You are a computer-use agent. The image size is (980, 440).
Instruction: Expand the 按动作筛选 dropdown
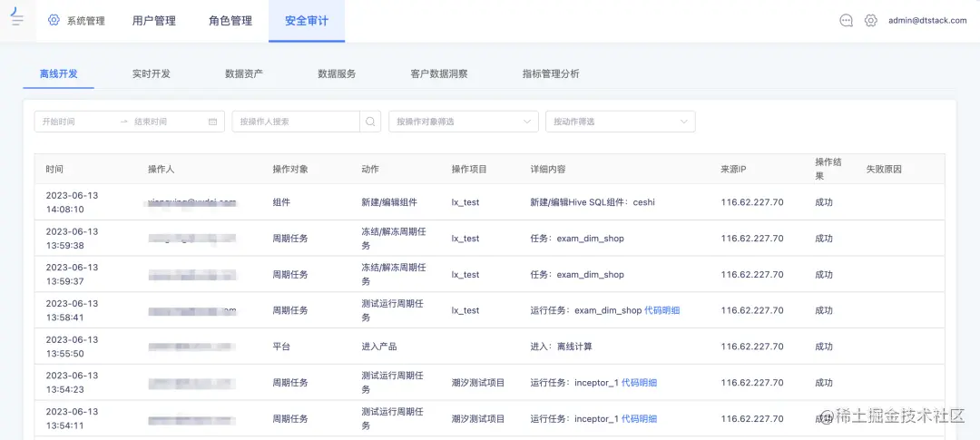coord(620,122)
